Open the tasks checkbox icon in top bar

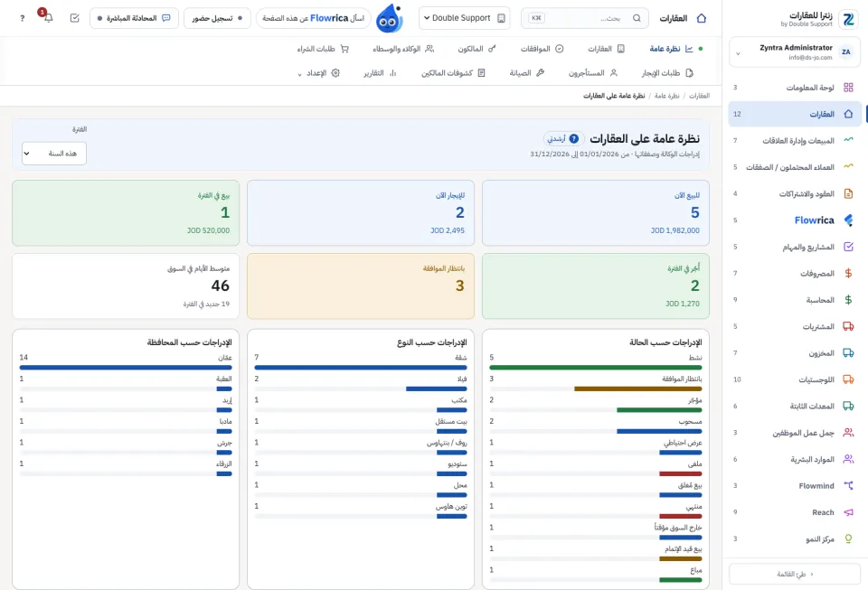[75, 18]
